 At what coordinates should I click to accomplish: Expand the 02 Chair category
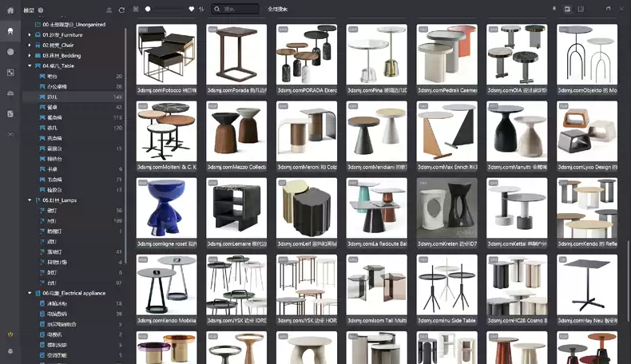click(30, 45)
